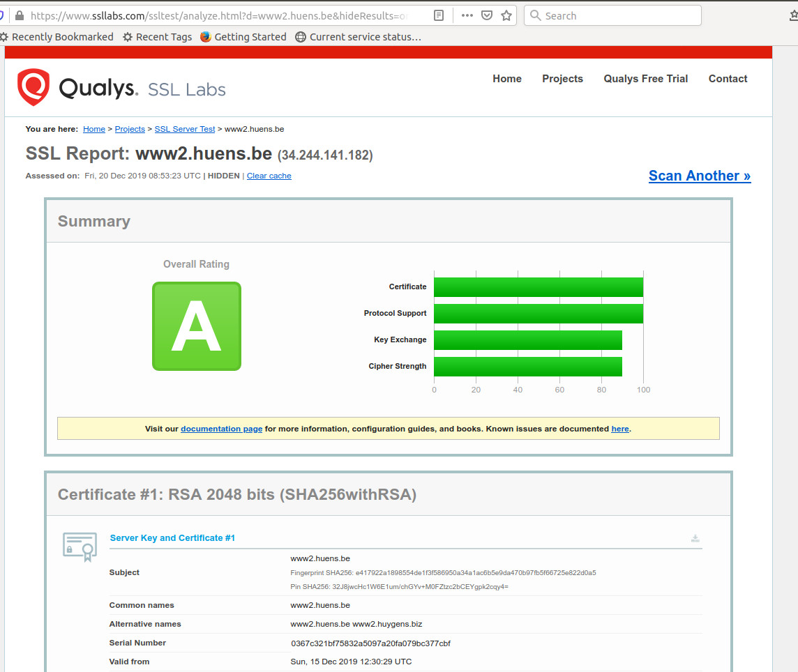Screen dimensions: 798x672
Task: Click assessed date Fri, 20 Dec 2019
Action: (142, 176)
